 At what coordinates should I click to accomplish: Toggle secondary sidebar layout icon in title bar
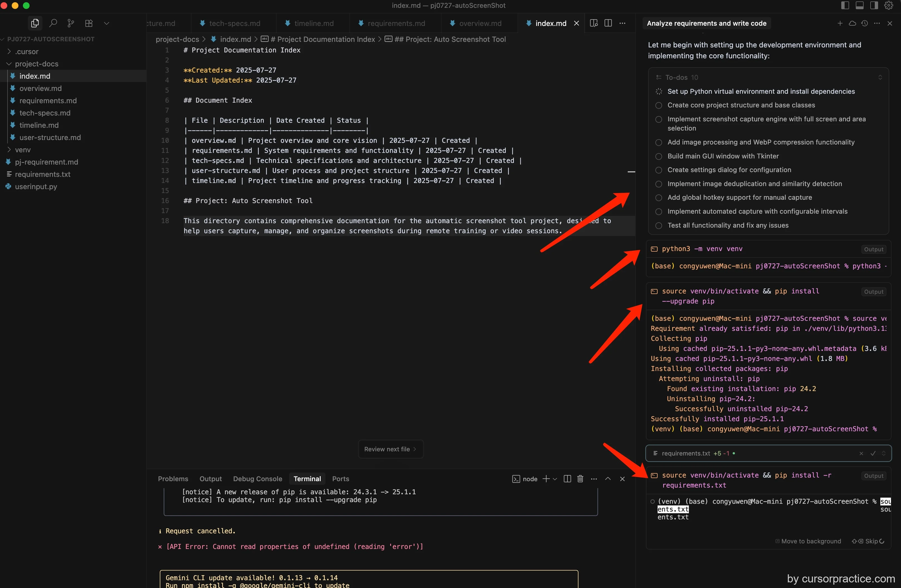(874, 5)
